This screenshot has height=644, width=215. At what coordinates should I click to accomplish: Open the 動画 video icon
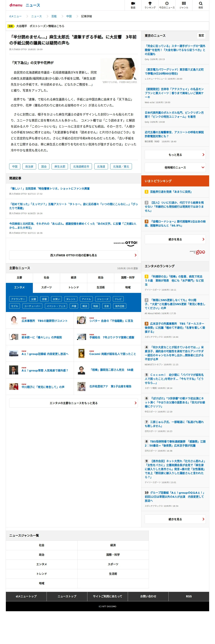pyautogui.click(x=133, y=5)
